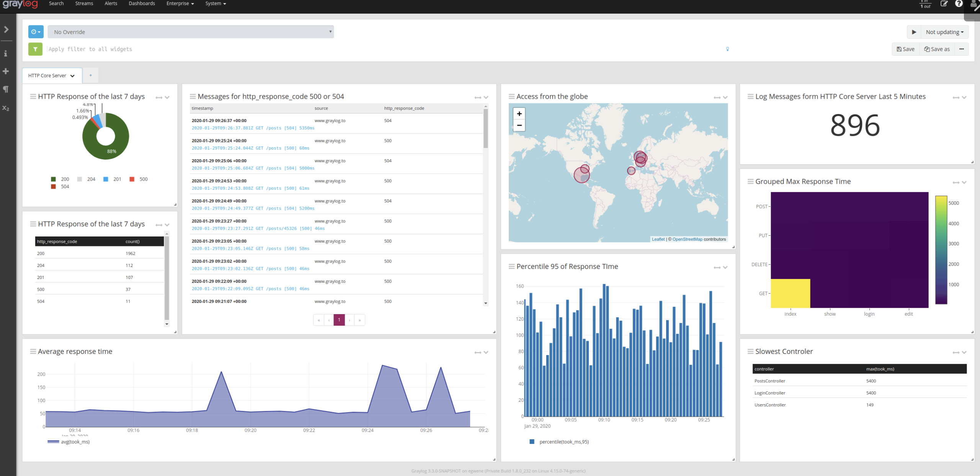980x476 pixels.
Task: Open the No Override time range dropdown
Action: tap(190, 32)
